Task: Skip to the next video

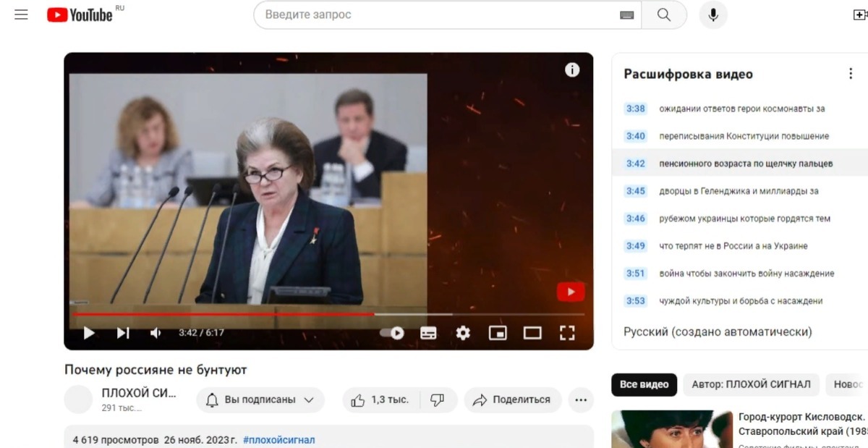Action: pyautogui.click(x=122, y=333)
